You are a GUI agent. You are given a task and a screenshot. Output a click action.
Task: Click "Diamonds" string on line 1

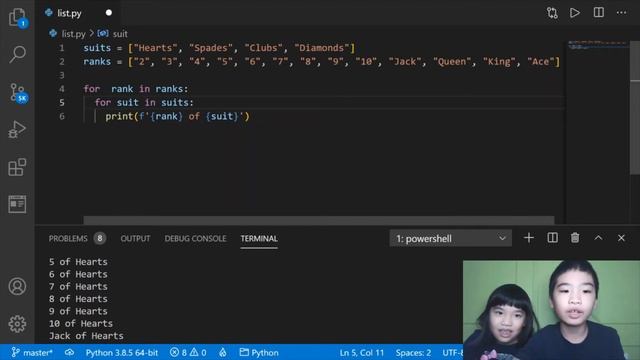click(322, 48)
